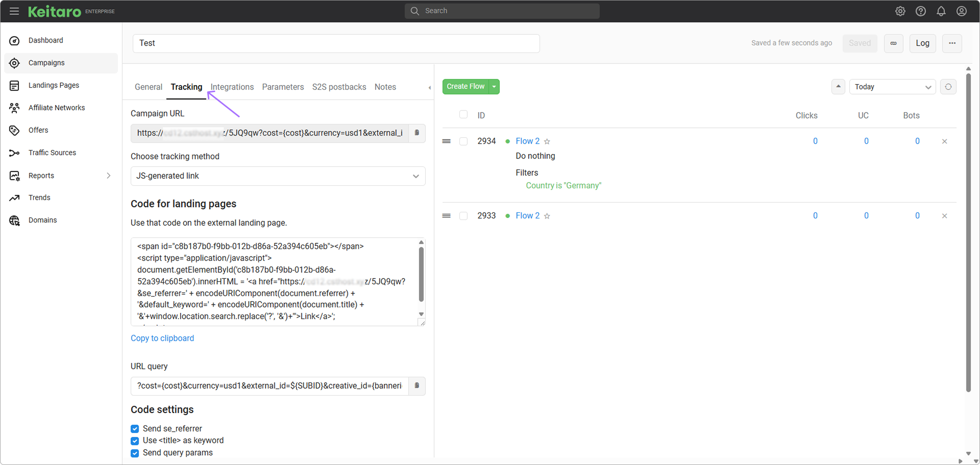Click the campaign name field "Test"
The image size is (980, 465).
336,43
